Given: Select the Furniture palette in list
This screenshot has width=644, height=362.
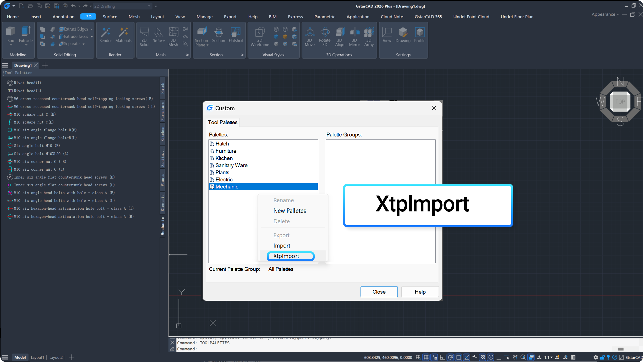Looking at the screenshot, I should 226,151.
